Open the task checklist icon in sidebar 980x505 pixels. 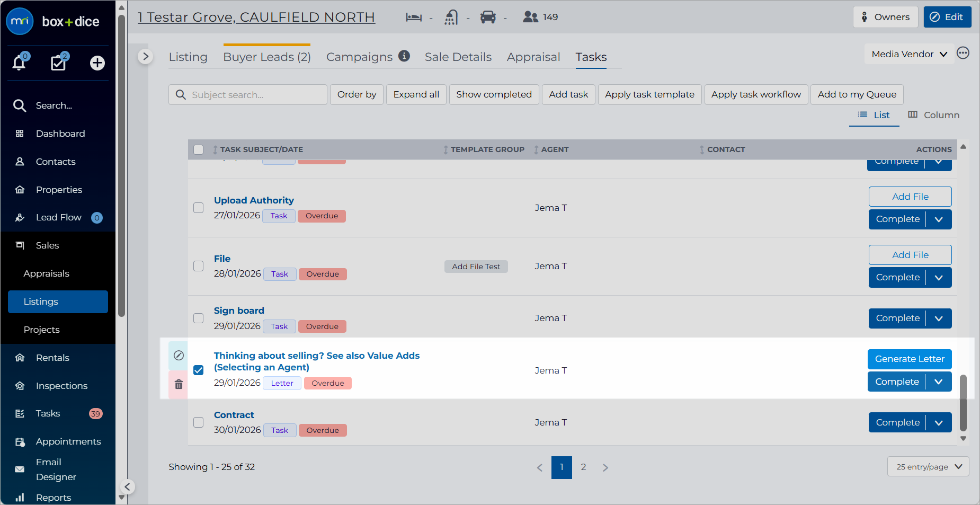click(58, 63)
